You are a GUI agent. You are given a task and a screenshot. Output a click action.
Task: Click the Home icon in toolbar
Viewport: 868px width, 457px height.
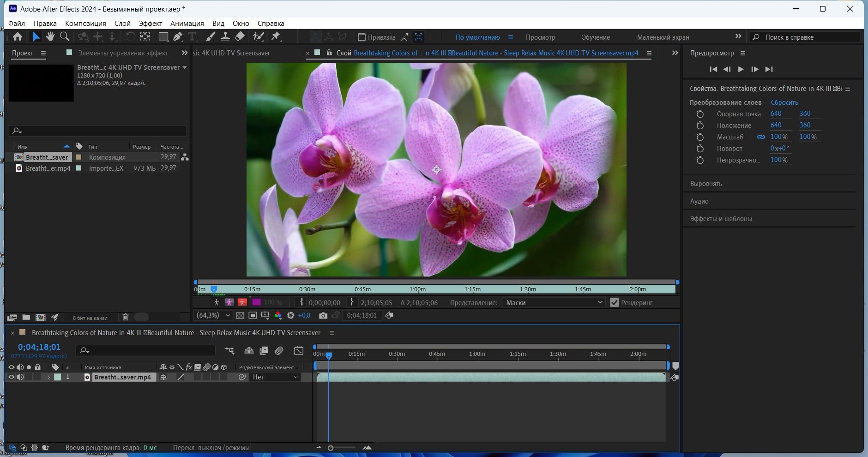tap(18, 37)
